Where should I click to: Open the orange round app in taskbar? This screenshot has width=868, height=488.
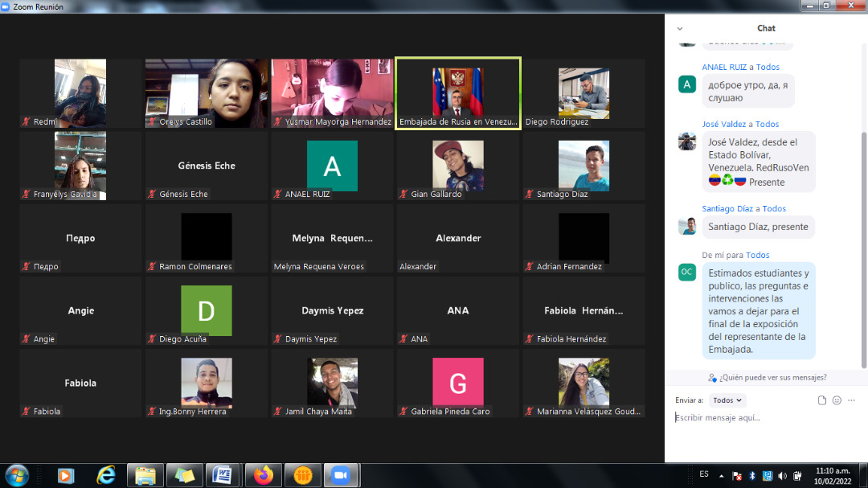tap(303, 476)
